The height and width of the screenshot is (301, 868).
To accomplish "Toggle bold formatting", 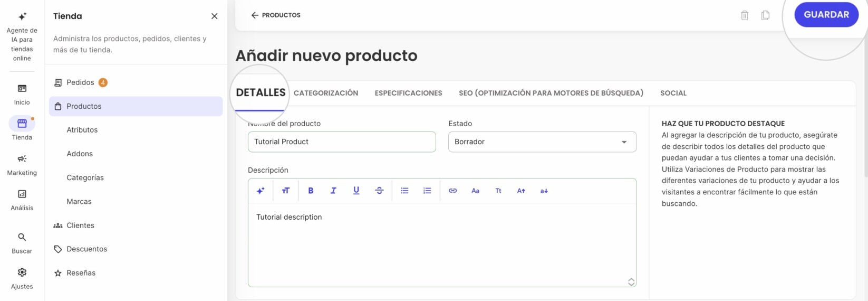I will [311, 191].
